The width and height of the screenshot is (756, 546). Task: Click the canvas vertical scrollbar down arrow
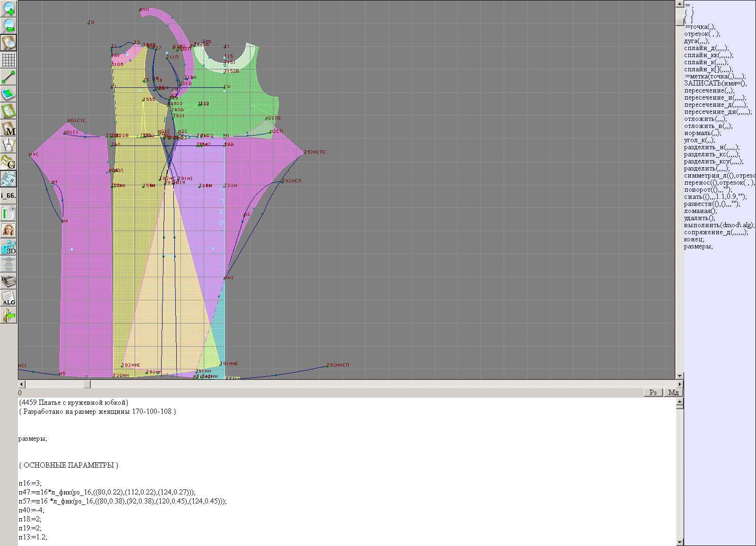[x=679, y=376]
